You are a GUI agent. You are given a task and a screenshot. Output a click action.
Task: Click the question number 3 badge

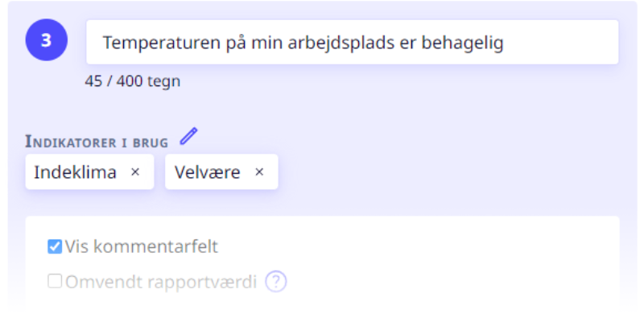pos(47,39)
